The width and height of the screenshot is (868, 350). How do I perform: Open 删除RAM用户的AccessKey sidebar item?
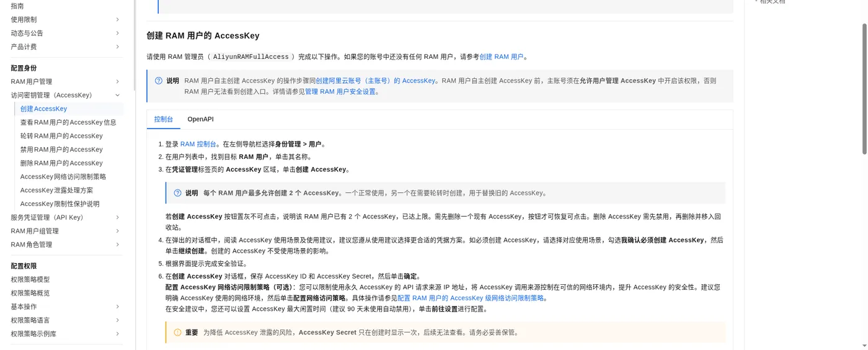pos(61,163)
